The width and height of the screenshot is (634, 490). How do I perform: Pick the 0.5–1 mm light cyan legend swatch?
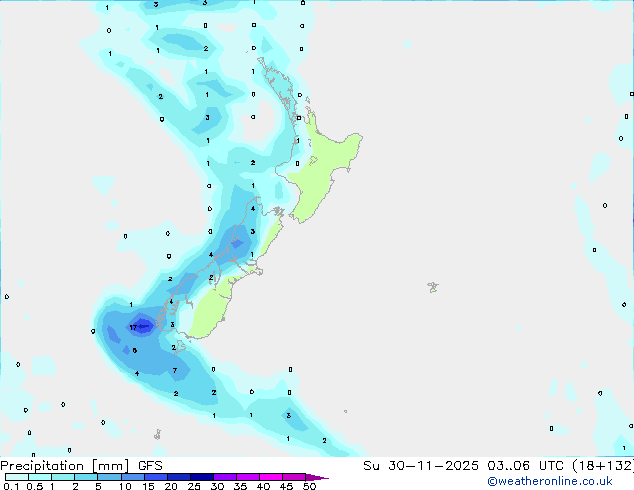coord(40,477)
